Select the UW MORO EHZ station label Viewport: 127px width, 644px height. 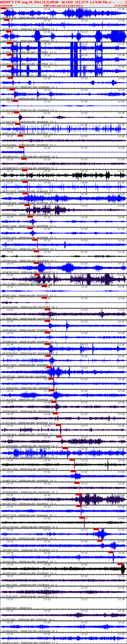[x=29, y=272]
